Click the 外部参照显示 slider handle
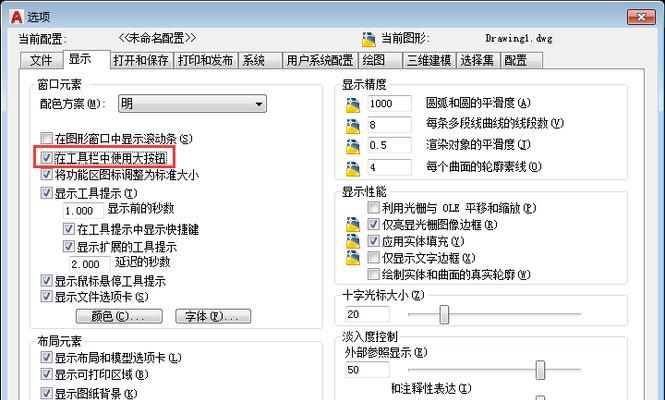Image resolution: width=665 pixels, height=400 pixels. click(540, 370)
